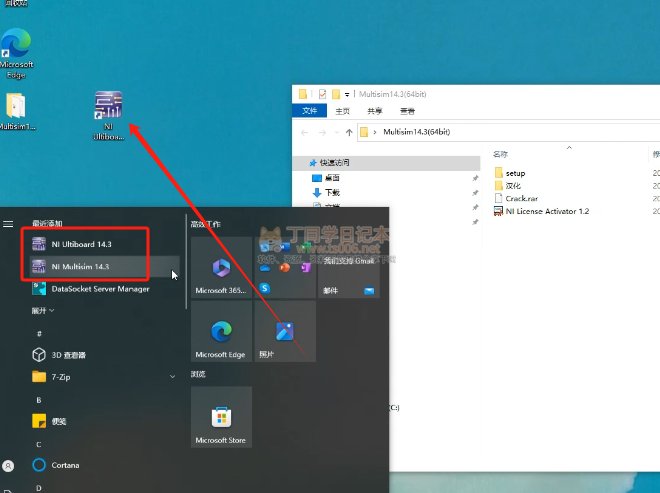Image resolution: width=660 pixels, height=493 pixels.
Task: Launch NI Multisim 14.3 from Start menu
Action: 104,266
